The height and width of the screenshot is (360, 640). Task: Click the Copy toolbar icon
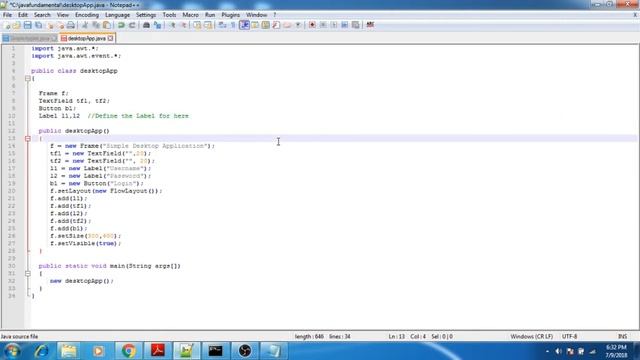click(96, 25)
